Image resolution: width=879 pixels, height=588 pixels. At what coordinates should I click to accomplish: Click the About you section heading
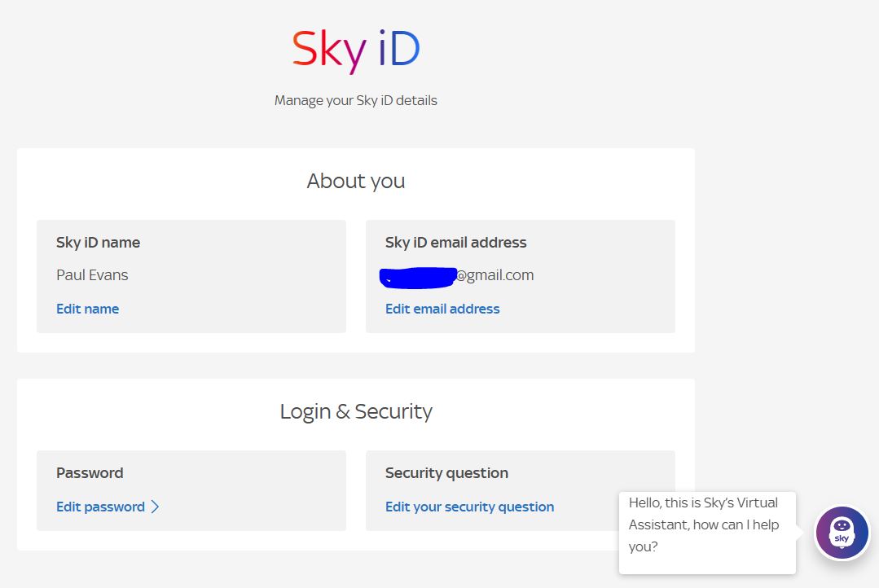(356, 181)
